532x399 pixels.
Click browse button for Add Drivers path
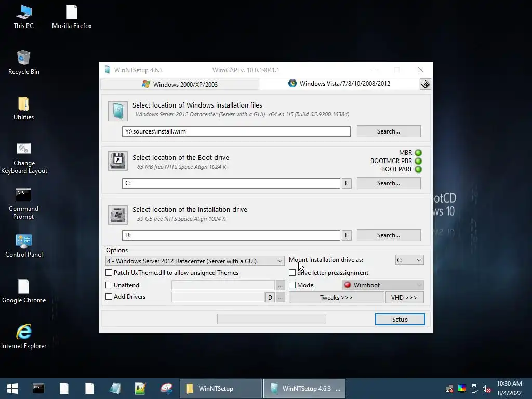(x=280, y=298)
